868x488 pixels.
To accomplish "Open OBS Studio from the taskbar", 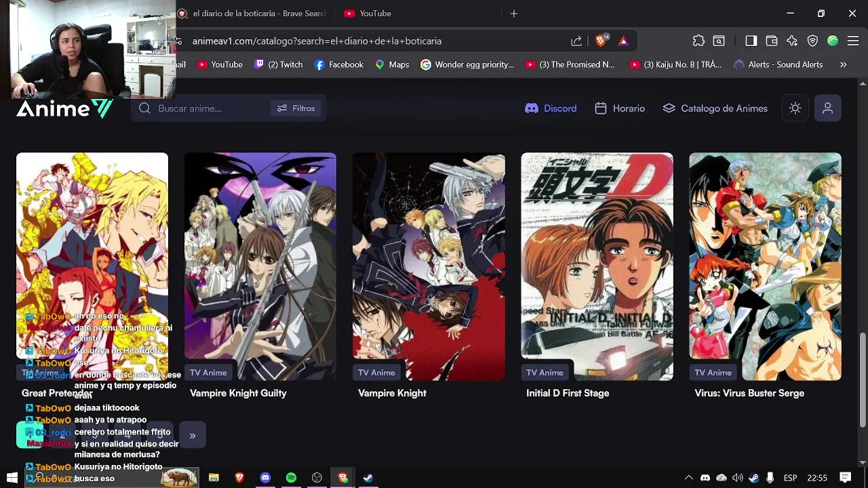I will click(x=317, y=478).
